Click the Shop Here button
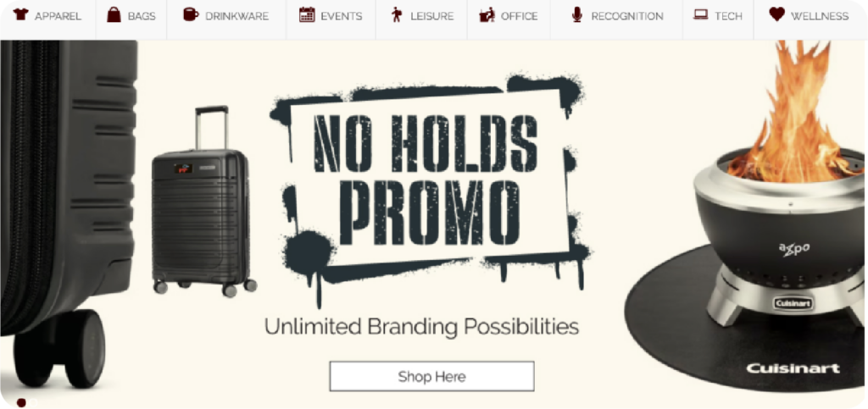The width and height of the screenshot is (868, 409). [431, 376]
